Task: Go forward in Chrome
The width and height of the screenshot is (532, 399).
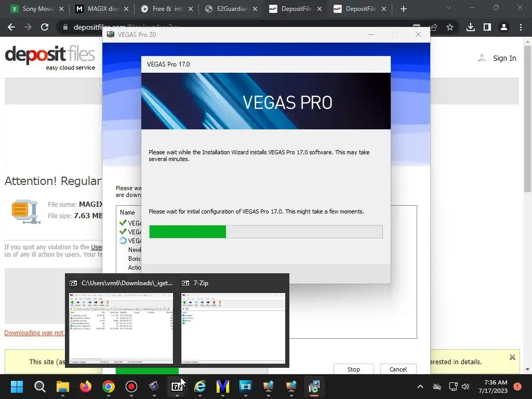Action: 28,27
